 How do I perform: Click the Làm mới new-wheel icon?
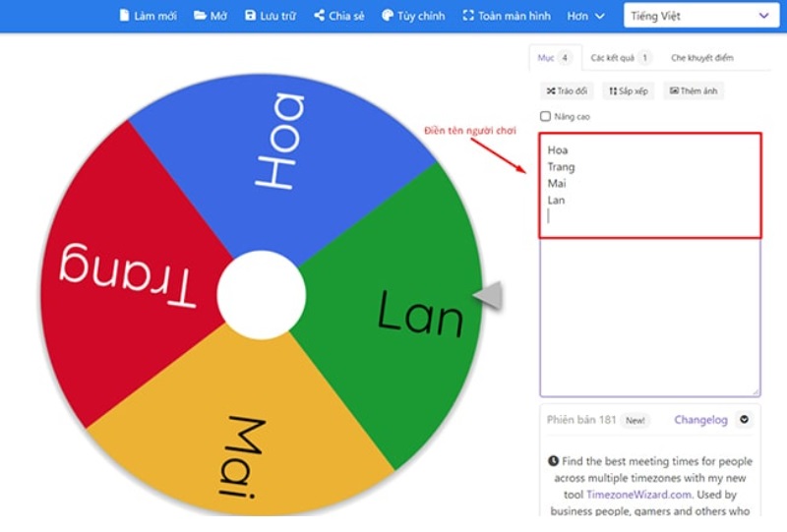[x=124, y=16]
